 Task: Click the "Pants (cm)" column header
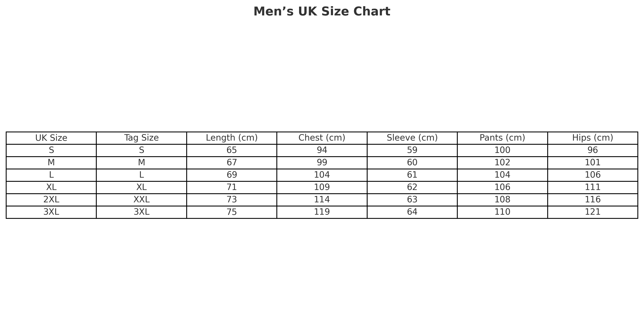point(502,138)
